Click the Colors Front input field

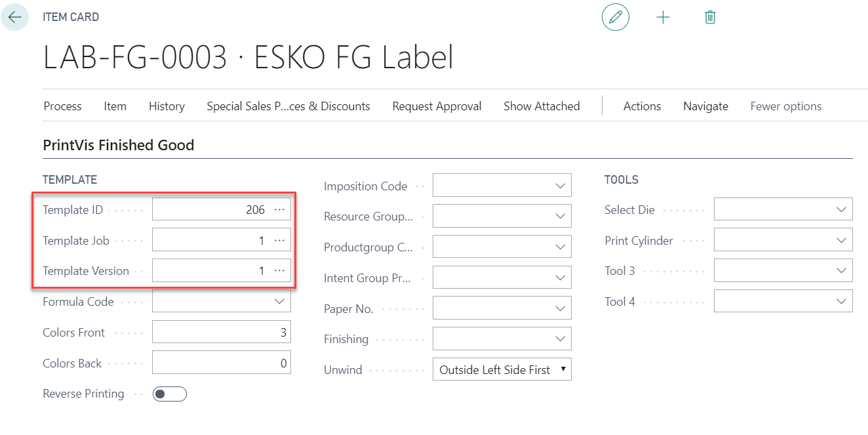(222, 332)
